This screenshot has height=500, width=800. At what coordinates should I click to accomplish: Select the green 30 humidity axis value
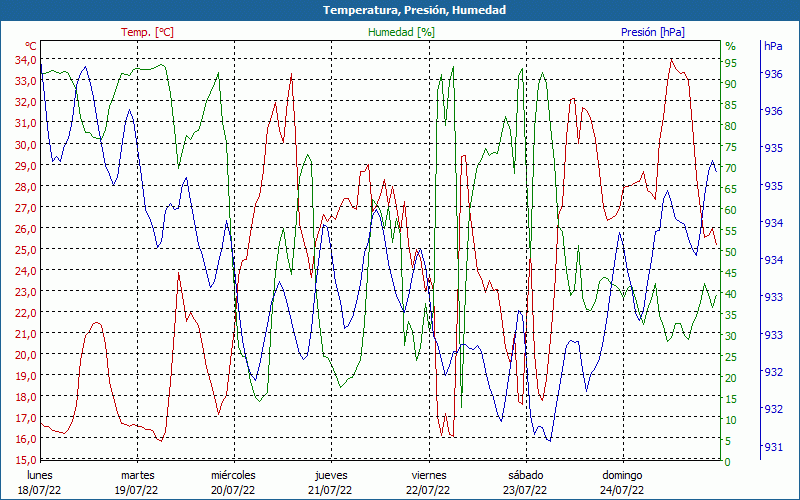731,336
